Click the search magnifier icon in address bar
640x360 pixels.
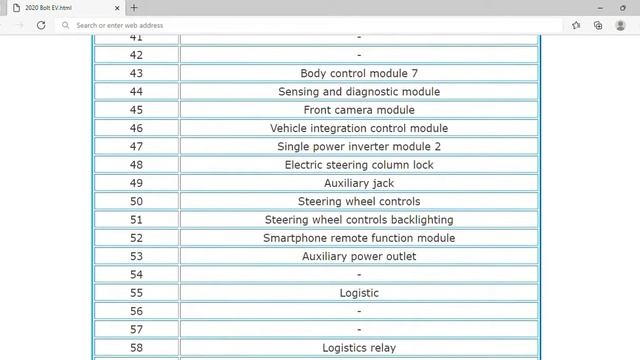click(65, 25)
